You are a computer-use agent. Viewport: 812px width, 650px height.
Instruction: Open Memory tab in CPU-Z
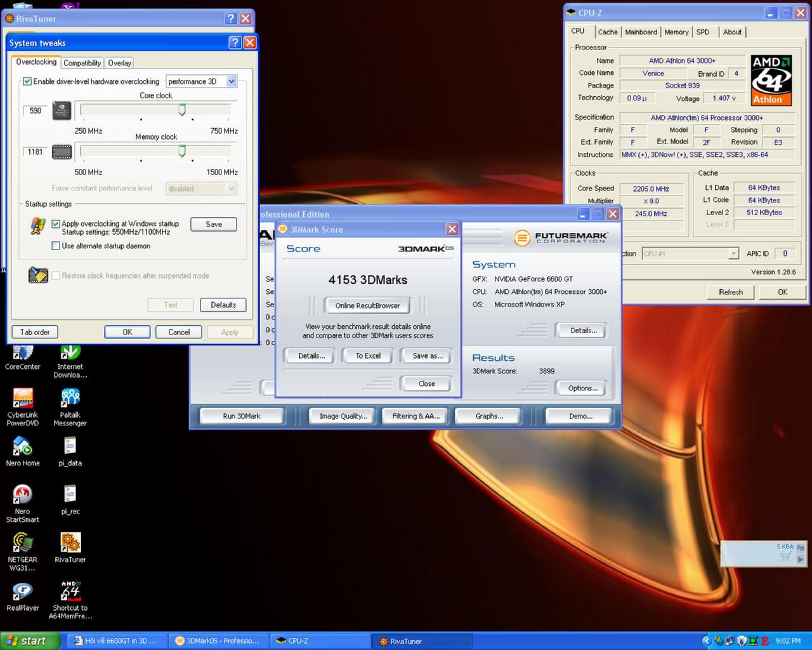click(x=676, y=32)
